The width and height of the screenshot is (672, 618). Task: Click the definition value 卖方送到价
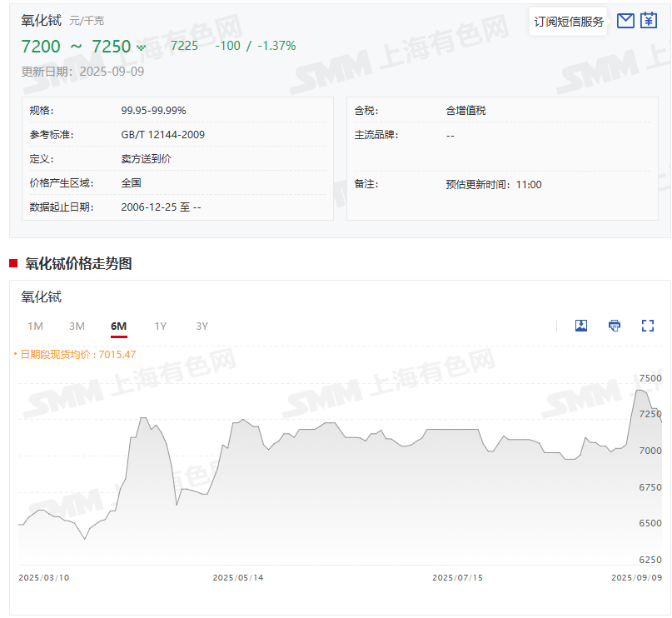147,159
